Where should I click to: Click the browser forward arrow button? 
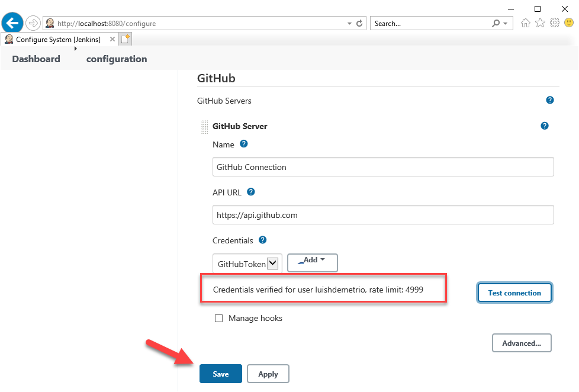[33, 23]
